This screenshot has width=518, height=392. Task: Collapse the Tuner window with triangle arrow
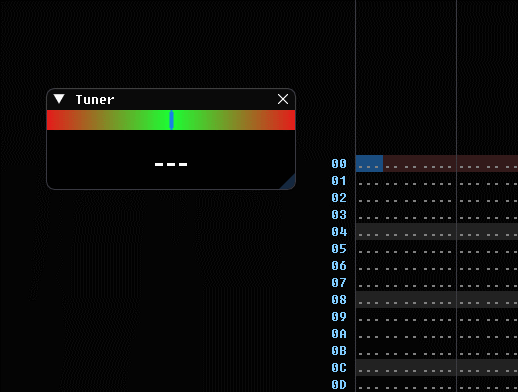pos(59,99)
